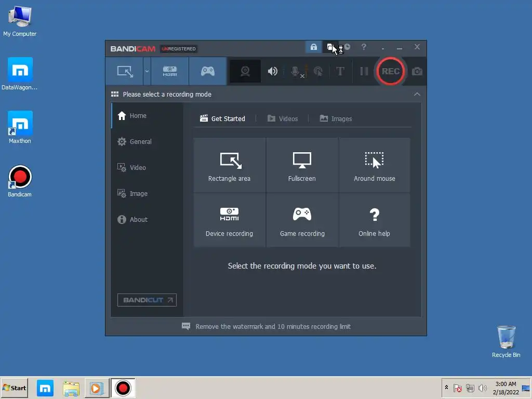Open the screen mode dropdown arrow
The height and width of the screenshot is (399, 532).
click(147, 71)
